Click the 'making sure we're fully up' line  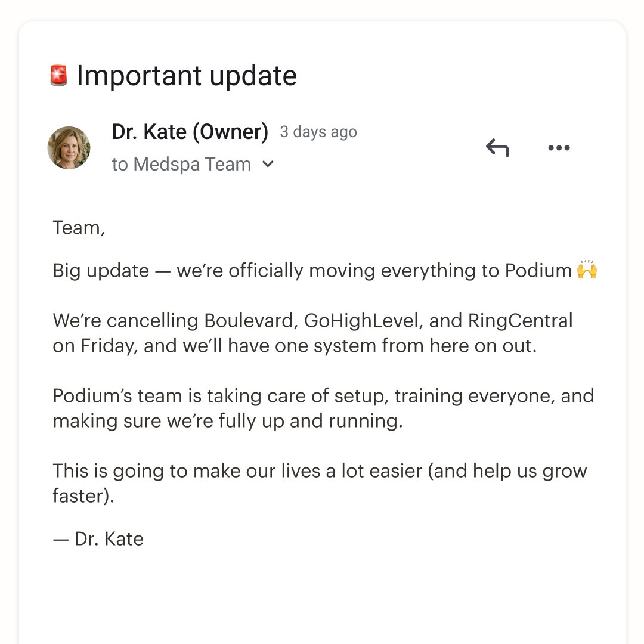[x=228, y=421]
